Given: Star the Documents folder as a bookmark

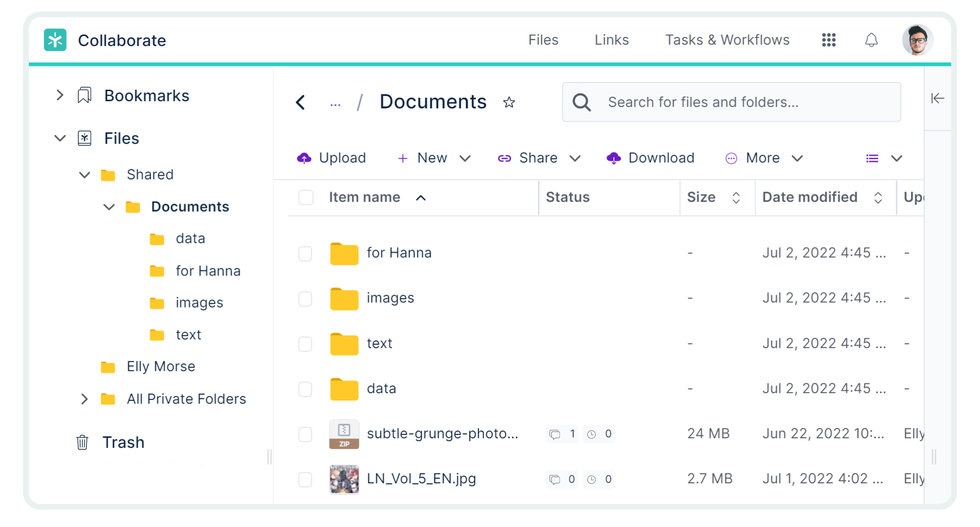Looking at the screenshot, I should (509, 102).
